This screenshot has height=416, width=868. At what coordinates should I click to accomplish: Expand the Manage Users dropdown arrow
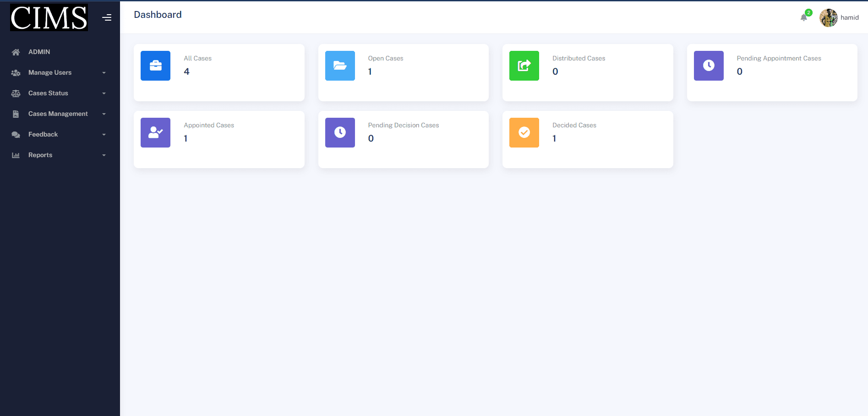104,73
